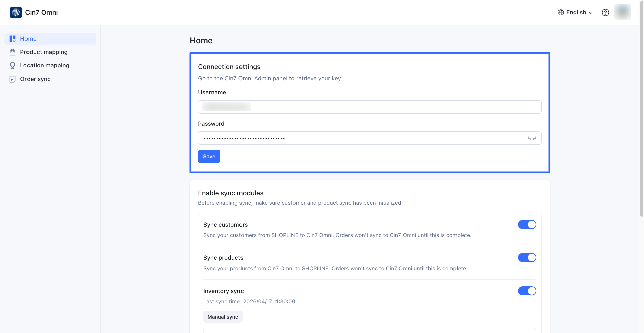Open the Order sync page
Image resolution: width=644 pixels, height=333 pixels.
pyautogui.click(x=50, y=79)
